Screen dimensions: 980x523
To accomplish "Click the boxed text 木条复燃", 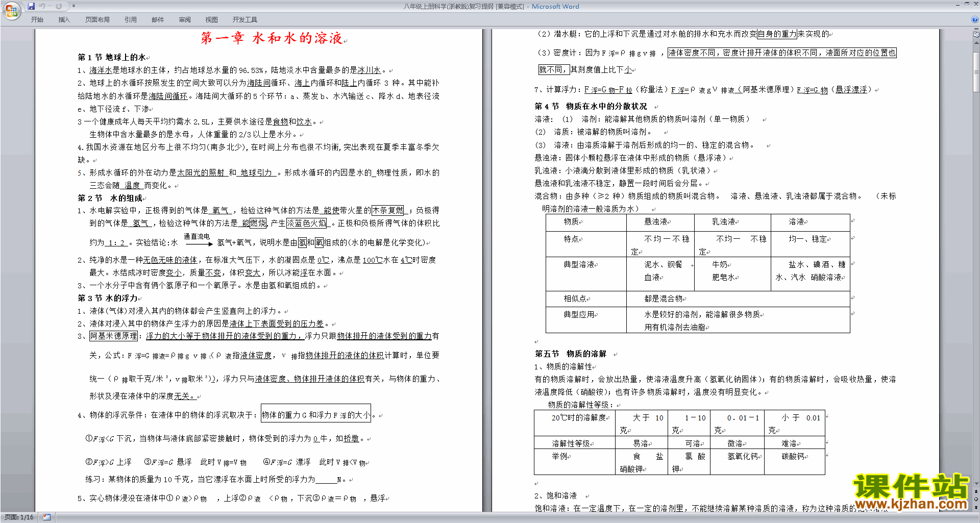I will point(388,210).
